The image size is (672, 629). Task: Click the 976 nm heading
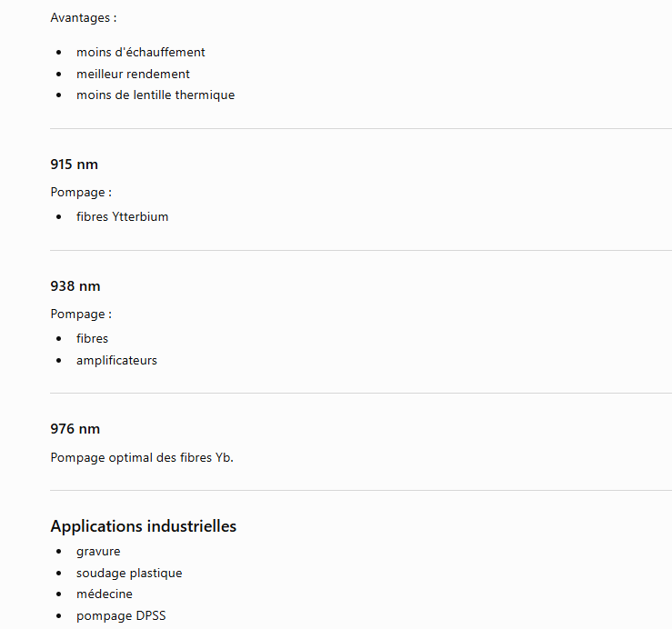75,429
